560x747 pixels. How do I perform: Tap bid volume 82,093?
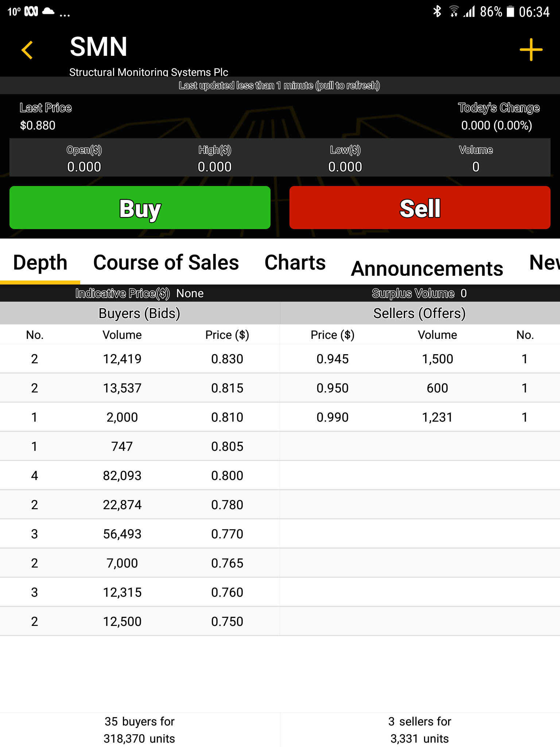pyautogui.click(x=122, y=476)
